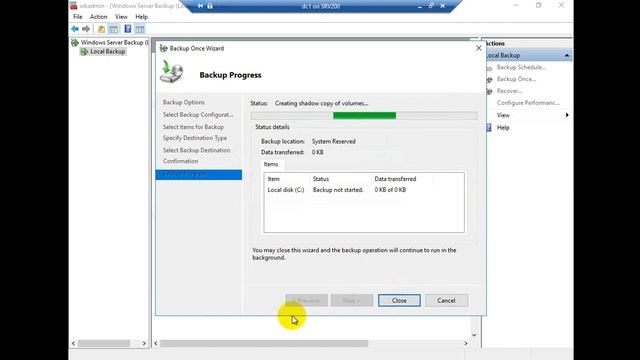Click the Show/Hide Console Tree icon
The width and height of the screenshot is (640, 360).
[113, 29]
